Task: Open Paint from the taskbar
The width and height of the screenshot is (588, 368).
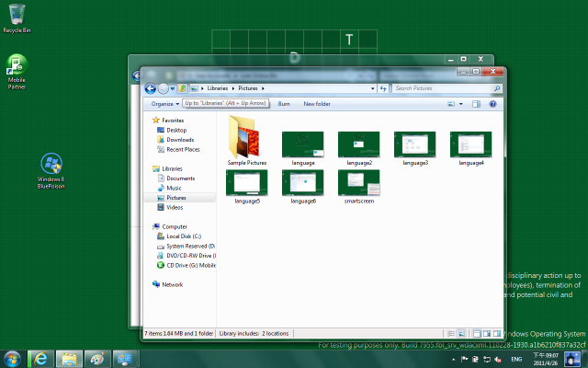Action: (97, 360)
